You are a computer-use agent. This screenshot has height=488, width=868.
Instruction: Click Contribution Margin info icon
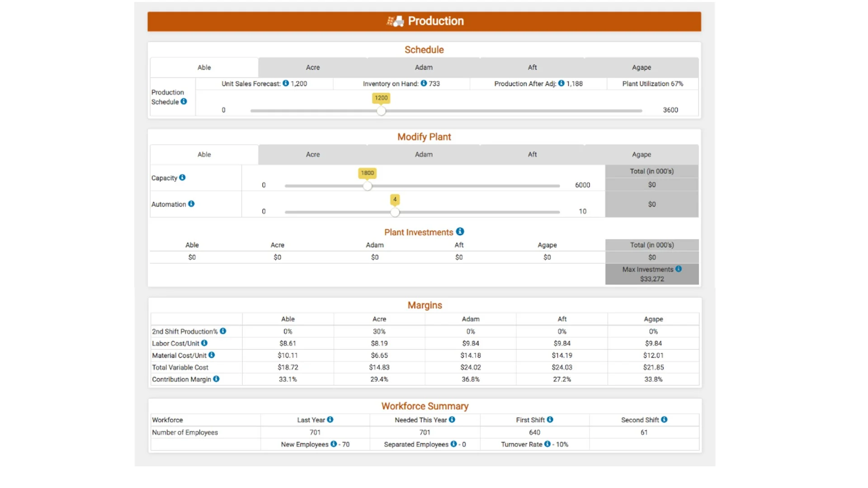pos(216,379)
